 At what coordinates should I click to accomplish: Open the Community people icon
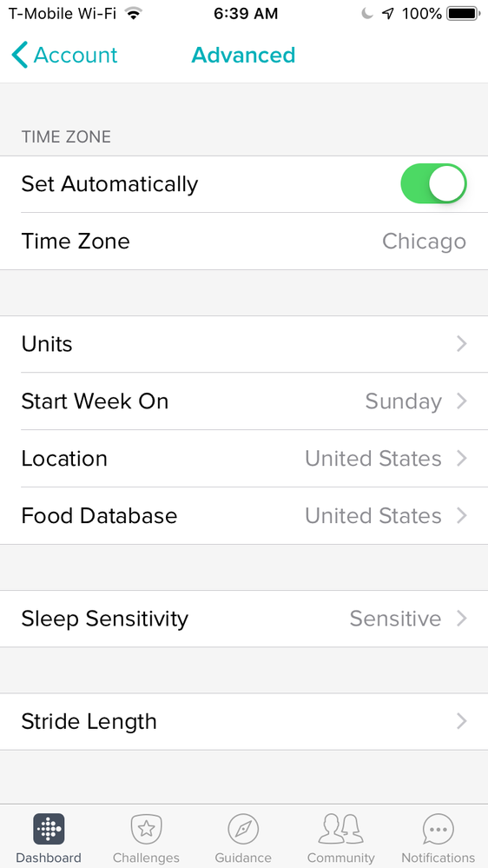[341, 829]
